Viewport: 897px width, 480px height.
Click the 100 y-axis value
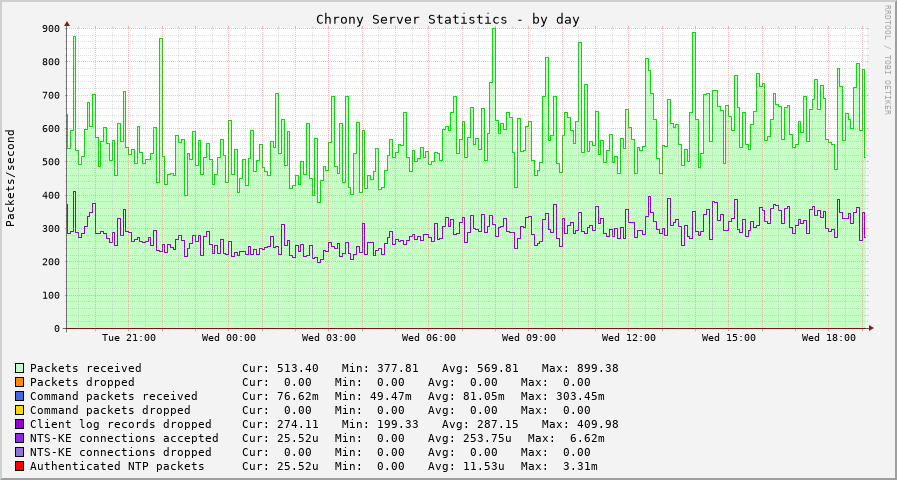tap(51, 295)
